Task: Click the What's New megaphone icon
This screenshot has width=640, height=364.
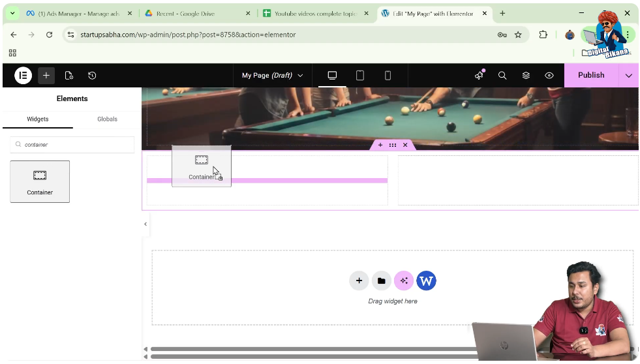Action: tap(479, 76)
